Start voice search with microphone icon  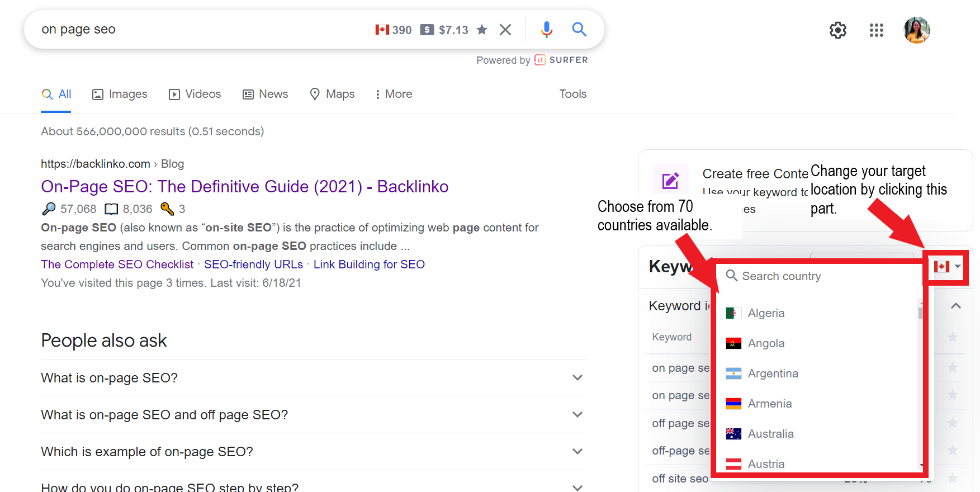tap(547, 30)
